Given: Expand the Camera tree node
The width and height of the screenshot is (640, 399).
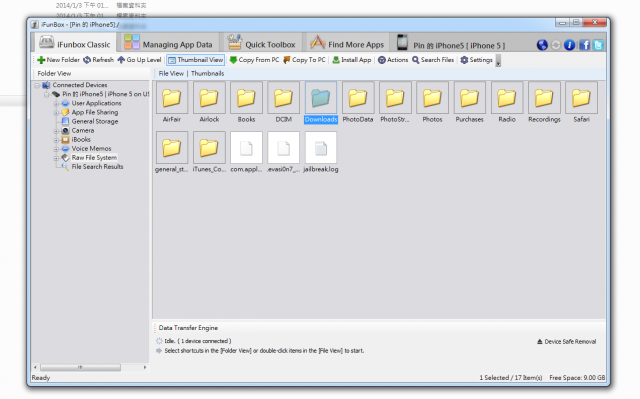Looking at the screenshot, I should [x=56, y=131].
